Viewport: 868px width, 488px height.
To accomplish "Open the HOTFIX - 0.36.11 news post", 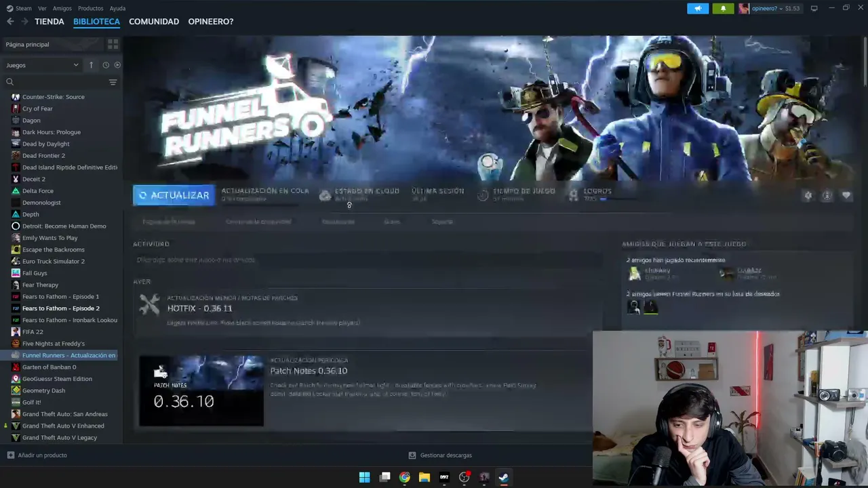I will (x=199, y=308).
